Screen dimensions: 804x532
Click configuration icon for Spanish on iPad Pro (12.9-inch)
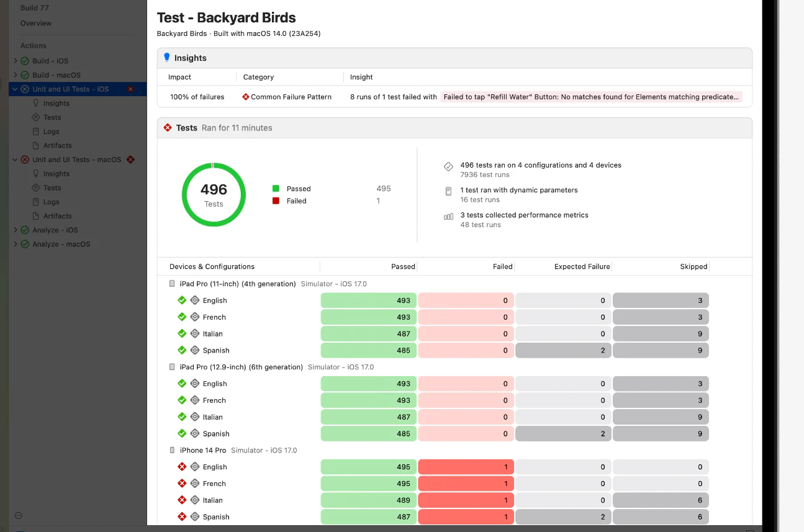click(194, 433)
